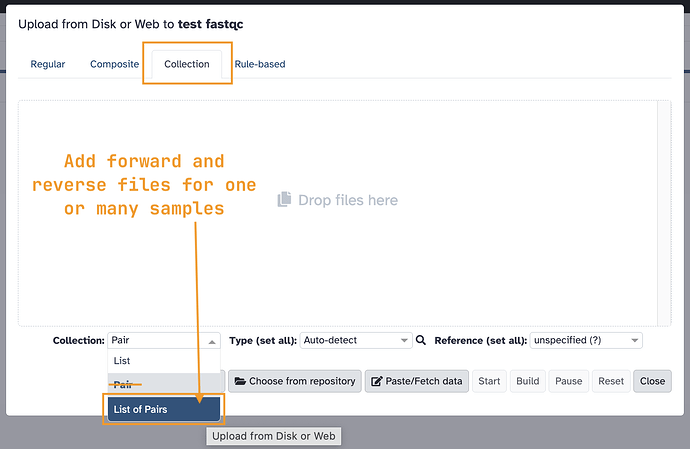Click the 'Upload from Disk or Web' tooltip
This screenshot has width=690, height=449.
point(274,436)
